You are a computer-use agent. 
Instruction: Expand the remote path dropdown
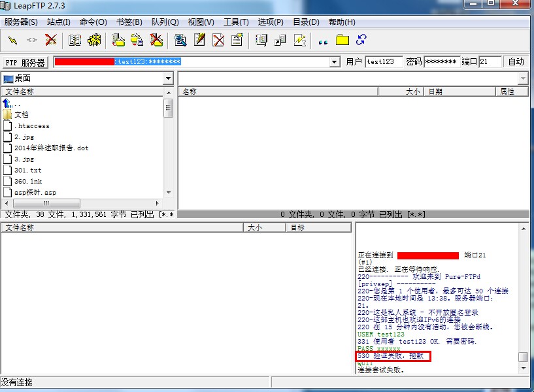(523, 78)
